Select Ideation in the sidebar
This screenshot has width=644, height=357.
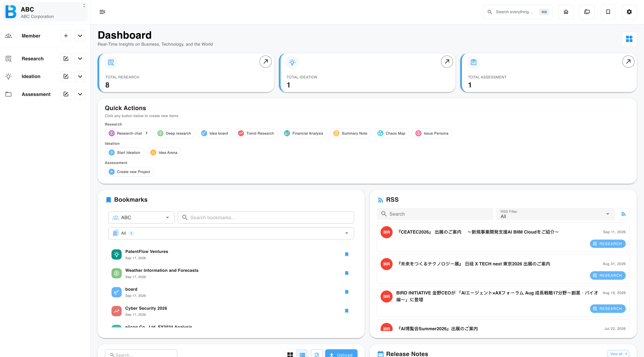tap(31, 76)
